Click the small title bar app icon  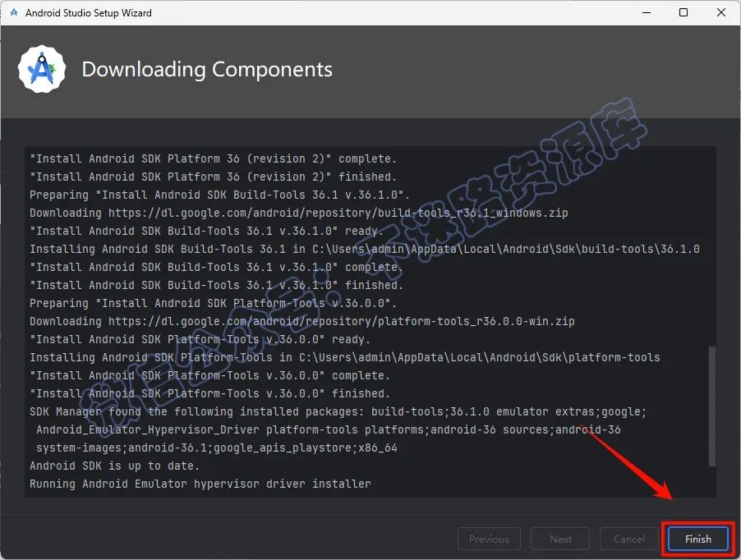pyautogui.click(x=14, y=13)
